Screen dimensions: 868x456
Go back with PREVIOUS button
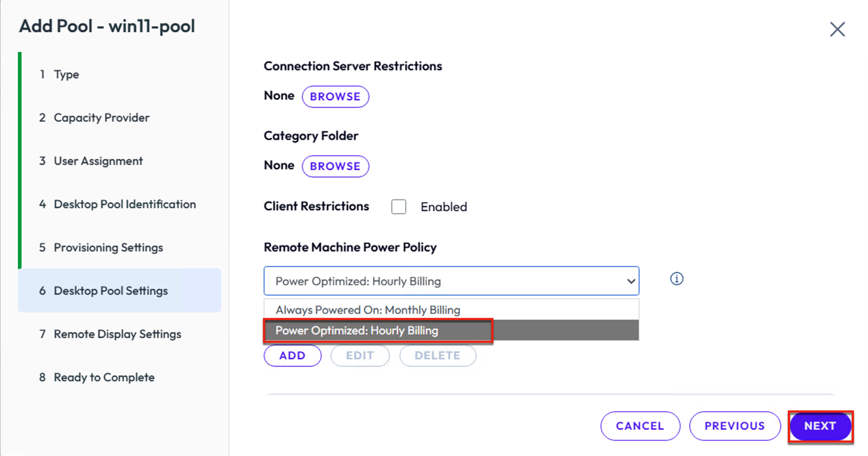coord(734,426)
